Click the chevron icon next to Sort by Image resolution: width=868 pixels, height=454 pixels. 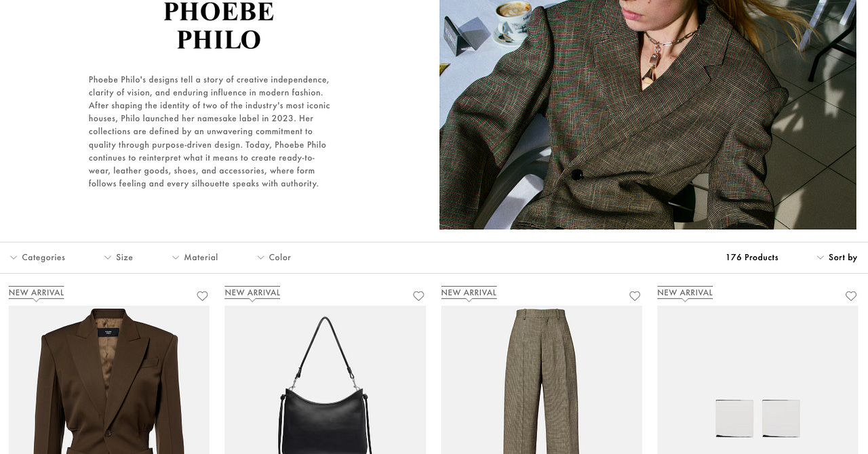click(x=821, y=257)
